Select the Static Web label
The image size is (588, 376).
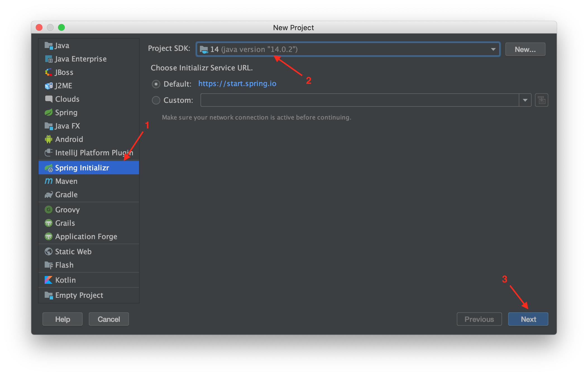click(x=73, y=251)
